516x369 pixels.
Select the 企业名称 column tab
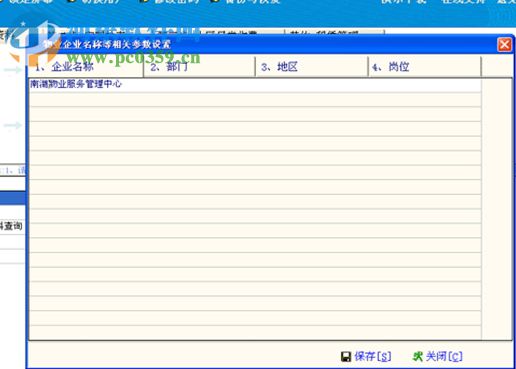[86, 67]
